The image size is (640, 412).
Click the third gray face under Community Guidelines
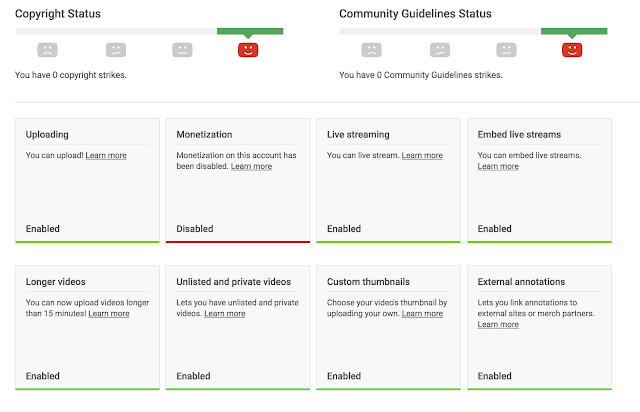pyautogui.click(x=506, y=50)
